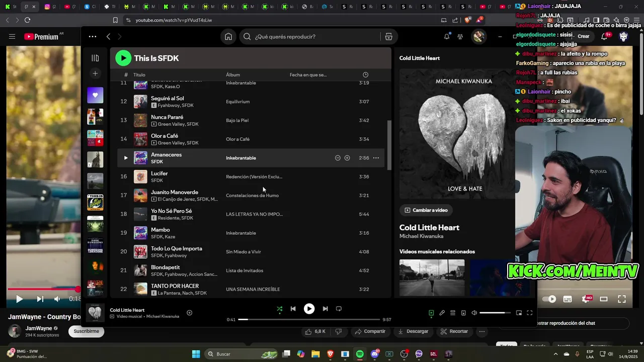The height and width of the screenshot is (362, 644).
Task: Select track Lucifer
Action: [251, 176]
